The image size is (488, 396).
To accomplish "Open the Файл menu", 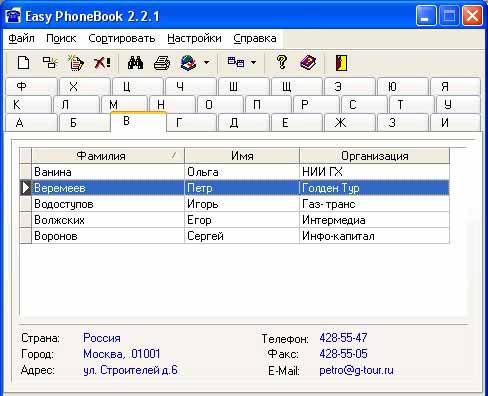I will coord(21,39).
